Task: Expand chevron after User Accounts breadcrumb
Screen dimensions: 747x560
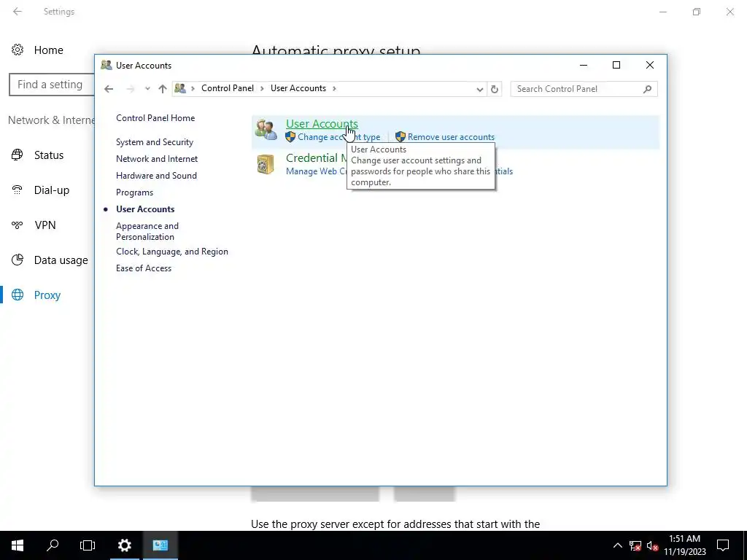Action: [334, 88]
